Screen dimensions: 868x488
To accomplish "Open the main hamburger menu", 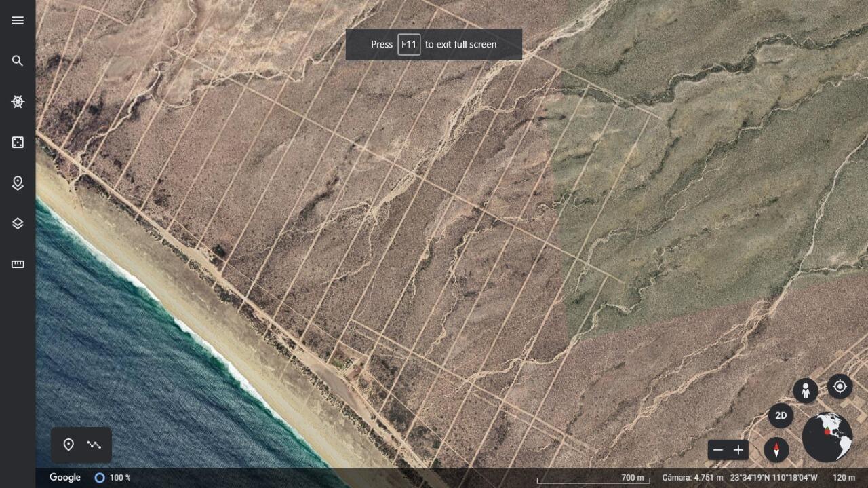I will click(x=18, y=20).
